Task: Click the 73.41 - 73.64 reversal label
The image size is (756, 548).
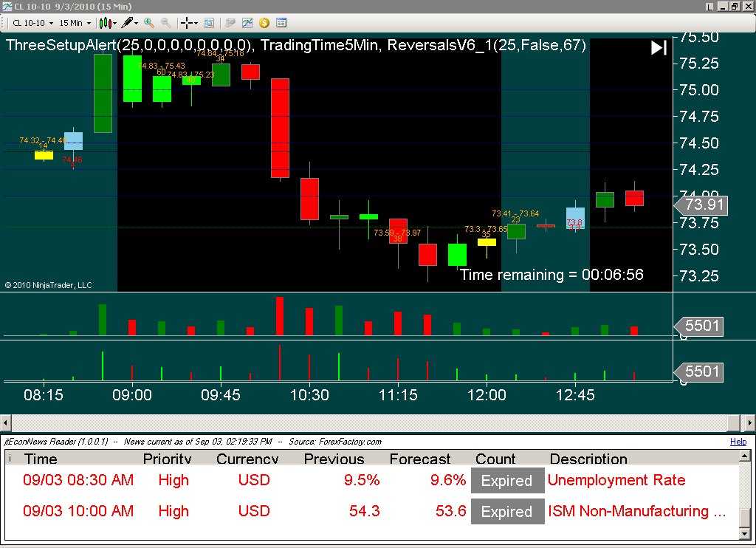Action: click(x=515, y=213)
